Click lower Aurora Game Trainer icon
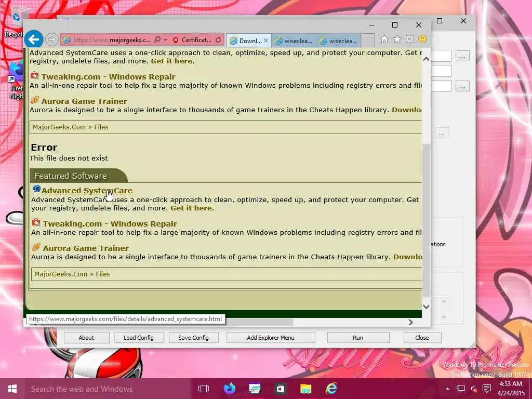The height and width of the screenshot is (399, 532). pos(36,247)
